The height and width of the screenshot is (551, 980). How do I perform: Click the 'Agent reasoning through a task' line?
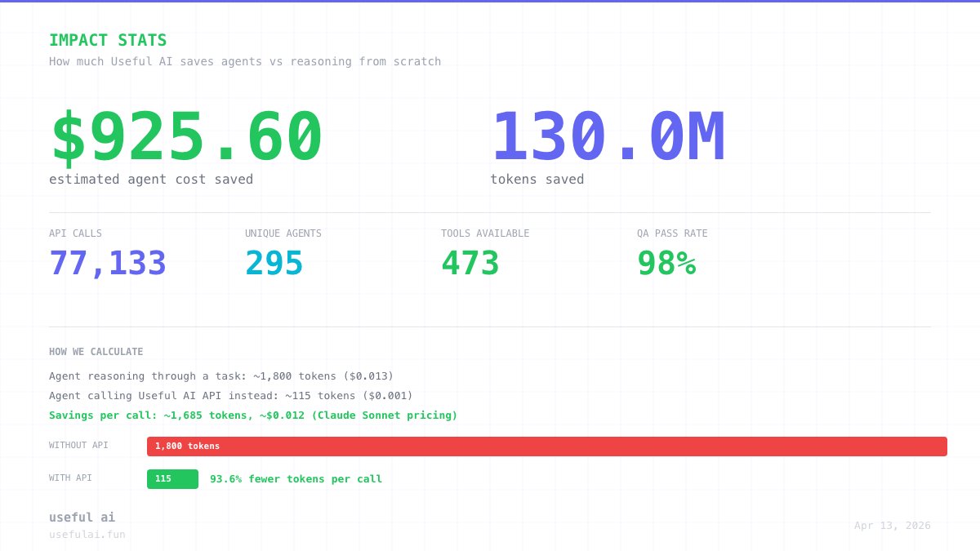pos(221,376)
